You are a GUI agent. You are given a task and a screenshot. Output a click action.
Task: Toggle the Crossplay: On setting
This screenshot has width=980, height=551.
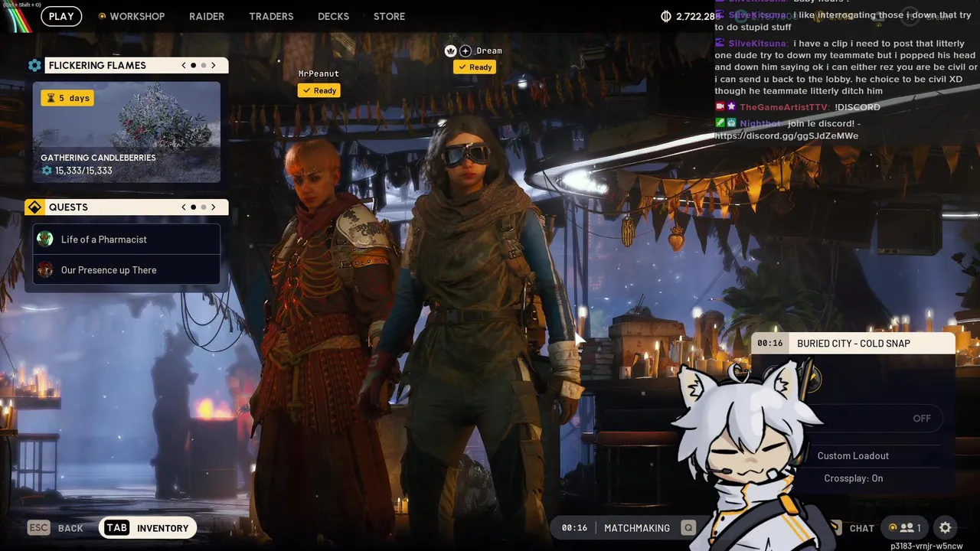point(853,478)
